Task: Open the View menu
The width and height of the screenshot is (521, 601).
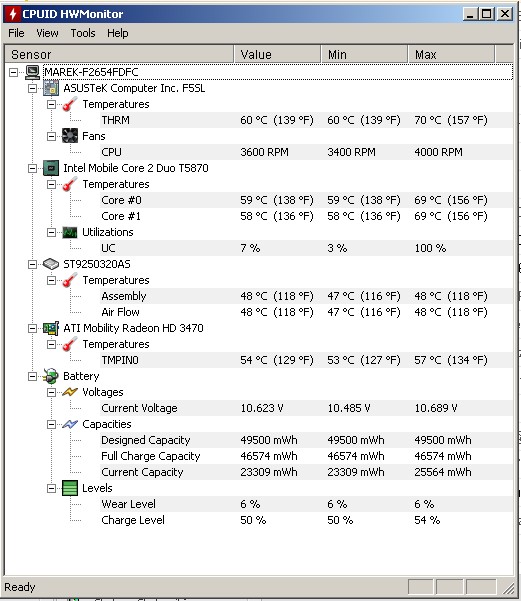Action: [x=47, y=33]
